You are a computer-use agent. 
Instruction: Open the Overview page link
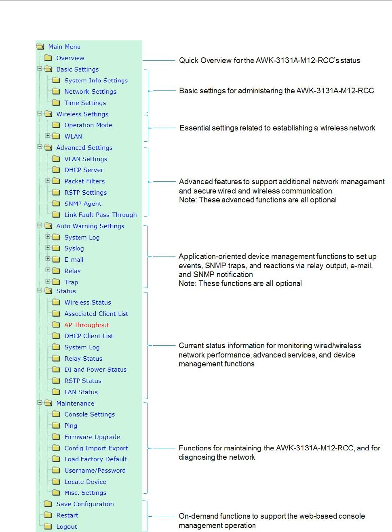coord(70,58)
